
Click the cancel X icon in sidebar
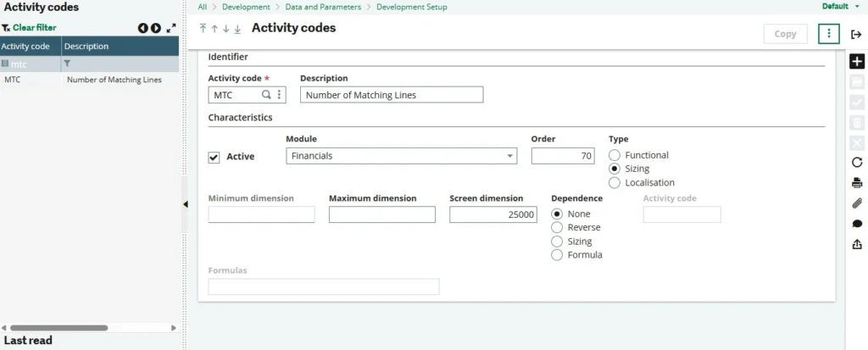pos(857,143)
